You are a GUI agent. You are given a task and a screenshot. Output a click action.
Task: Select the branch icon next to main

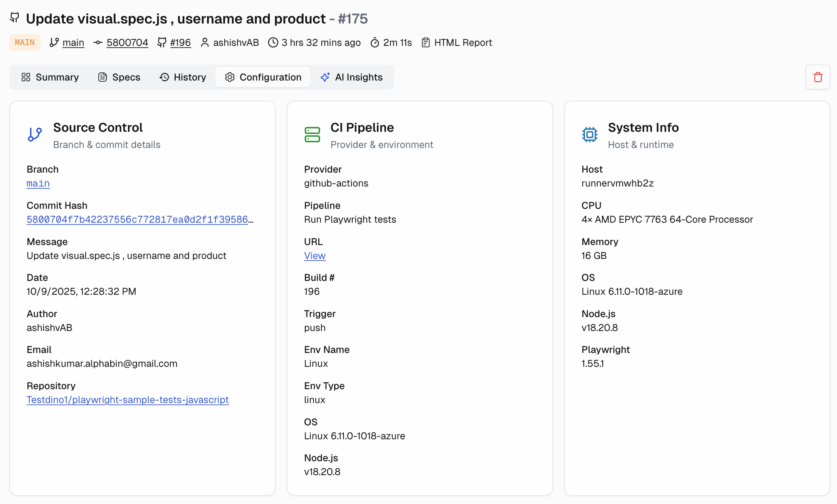coord(54,42)
